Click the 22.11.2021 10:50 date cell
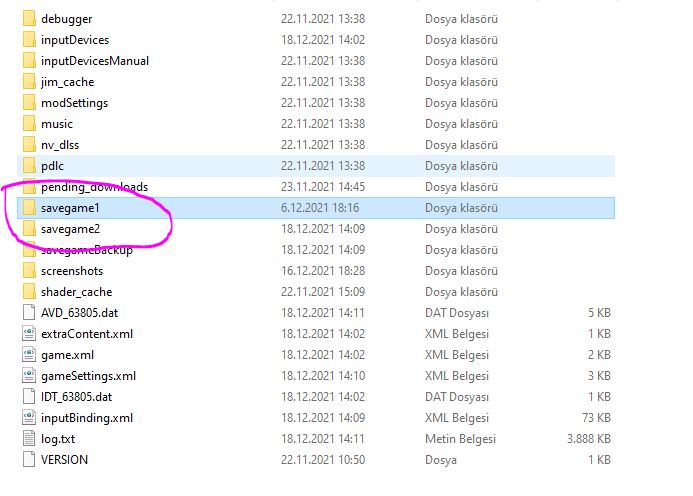Viewport: 693px width, 496px height. [x=323, y=460]
